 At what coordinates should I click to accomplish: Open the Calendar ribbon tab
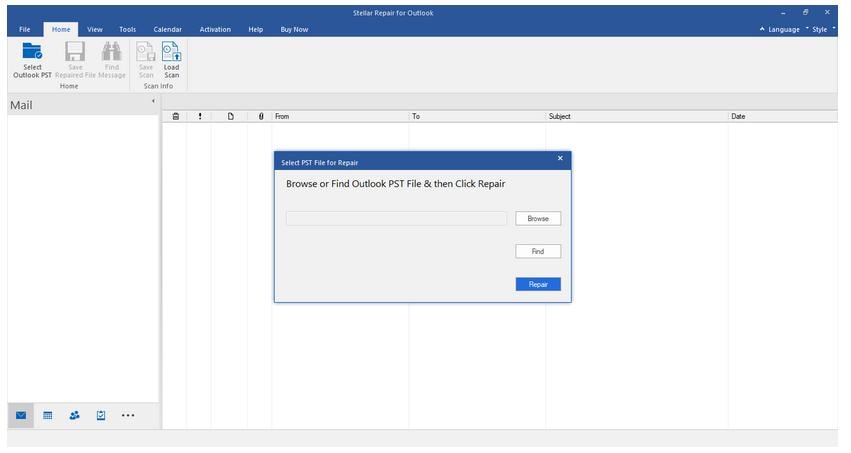click(167, 29)
